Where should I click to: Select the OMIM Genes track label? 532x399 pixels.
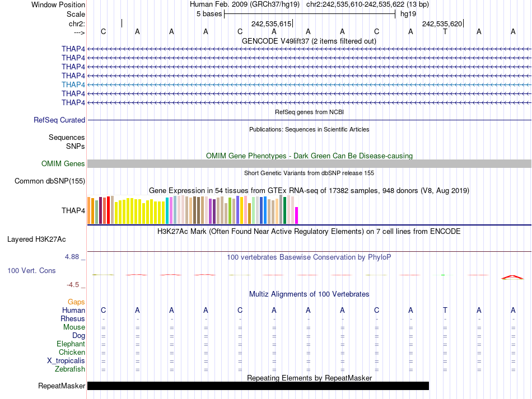click(63, 164)
